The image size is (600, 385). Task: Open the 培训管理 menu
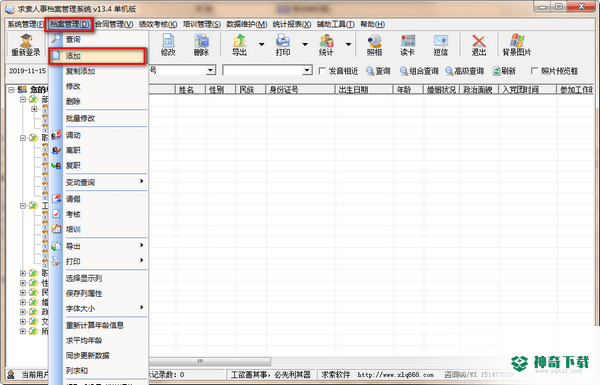point(202,24)
